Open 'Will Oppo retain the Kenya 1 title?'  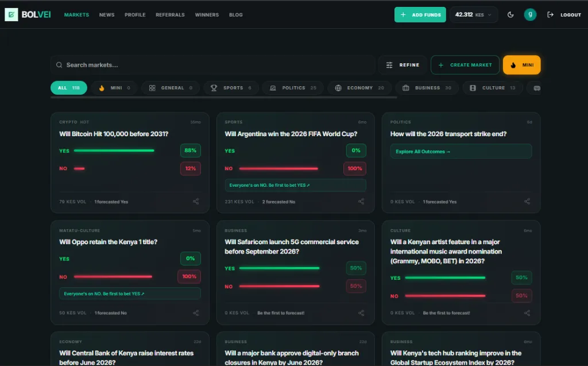(108, 242)
